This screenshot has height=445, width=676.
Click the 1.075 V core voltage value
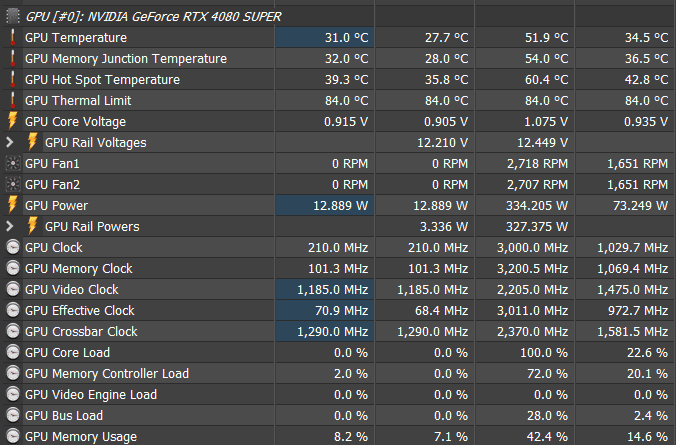click(545, 122)
